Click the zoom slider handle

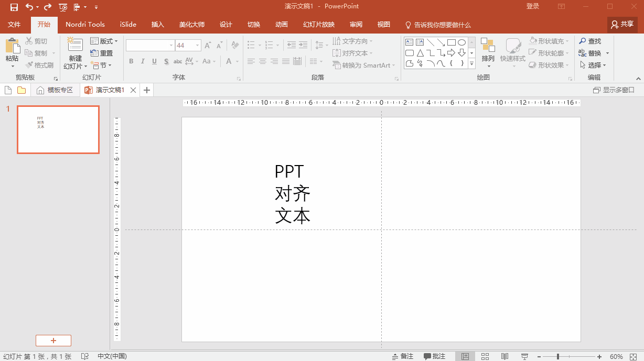[x=558, y=356]
